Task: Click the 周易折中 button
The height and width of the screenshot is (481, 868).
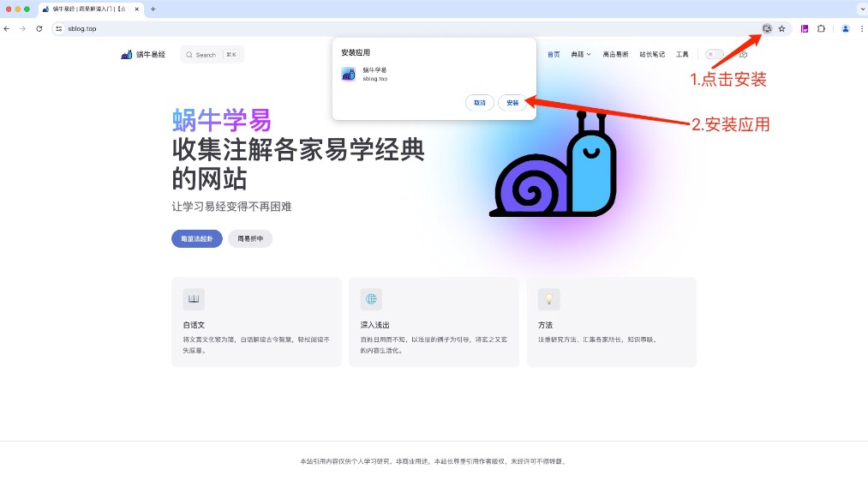Action: click(x=250, y=239)
